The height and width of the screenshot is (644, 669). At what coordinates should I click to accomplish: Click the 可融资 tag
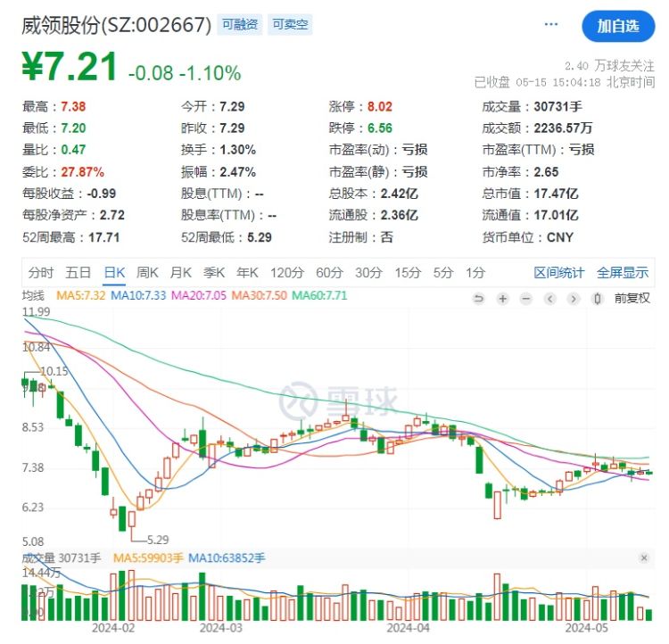240,24
